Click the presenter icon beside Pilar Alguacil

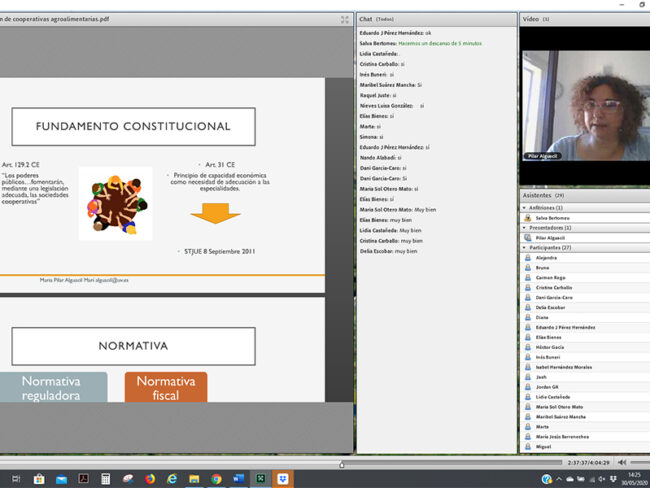(528, 237)
